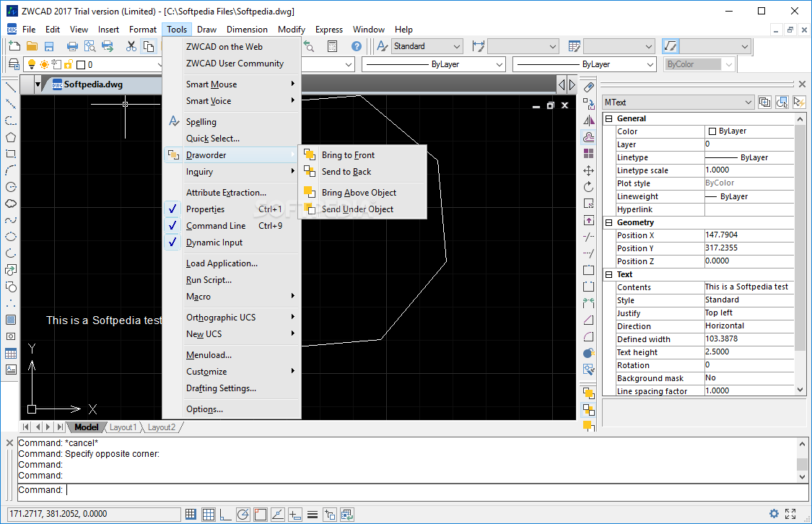The height and width of the screenshot is (524, 812).
Task: Click ZWCAD on the Web
Action: (x=232, y=47)
